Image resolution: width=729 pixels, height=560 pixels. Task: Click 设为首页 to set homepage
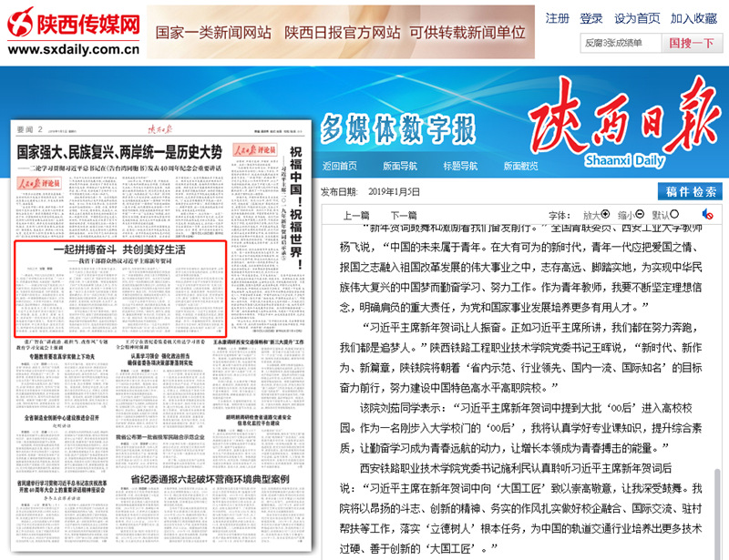[637, 18]
